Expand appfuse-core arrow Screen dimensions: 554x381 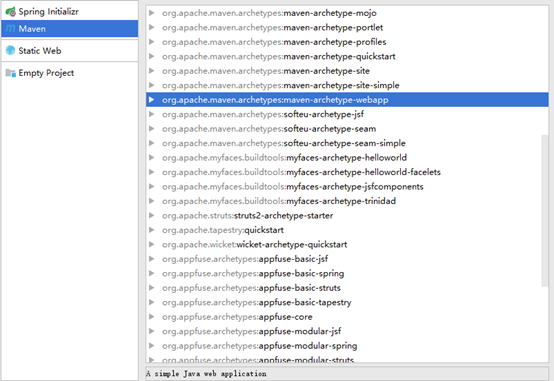pos(152,317)
